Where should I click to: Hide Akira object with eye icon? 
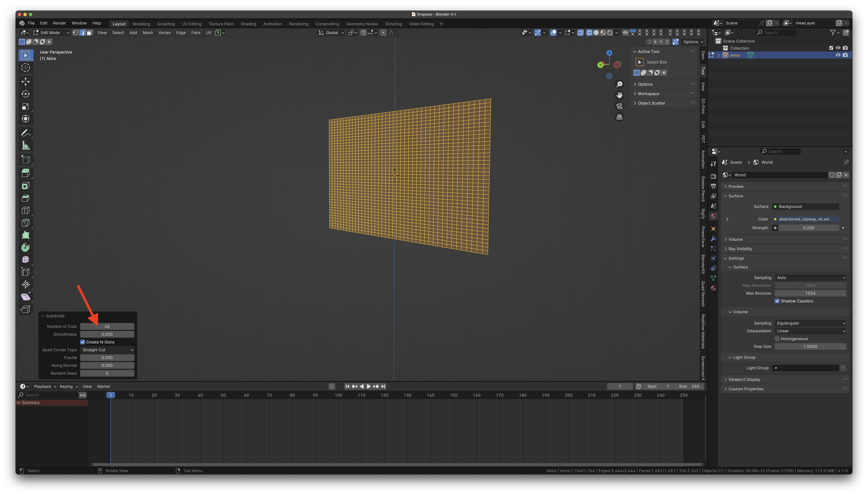click(x=838, y=55)
